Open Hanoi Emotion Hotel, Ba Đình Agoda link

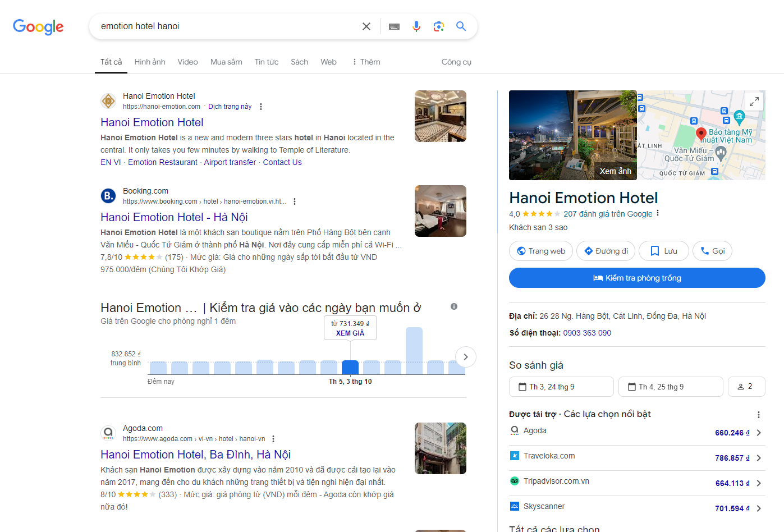[x=195, y=455]
